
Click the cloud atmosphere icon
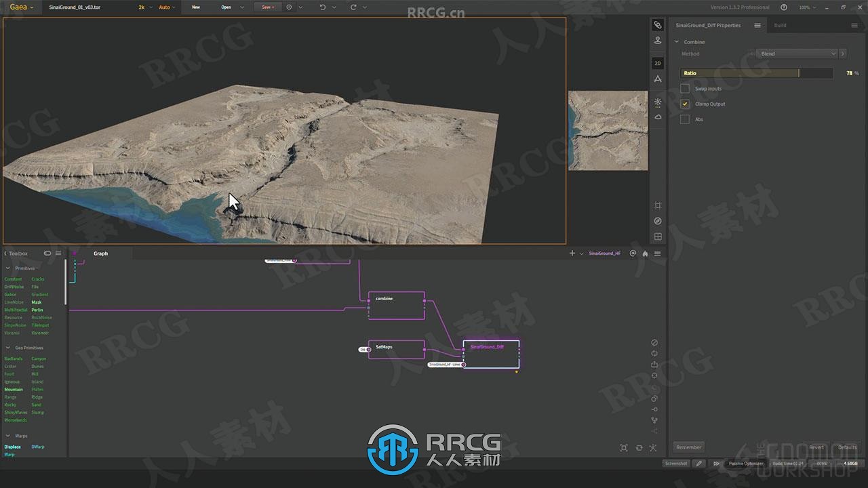[x=658, y=117]
